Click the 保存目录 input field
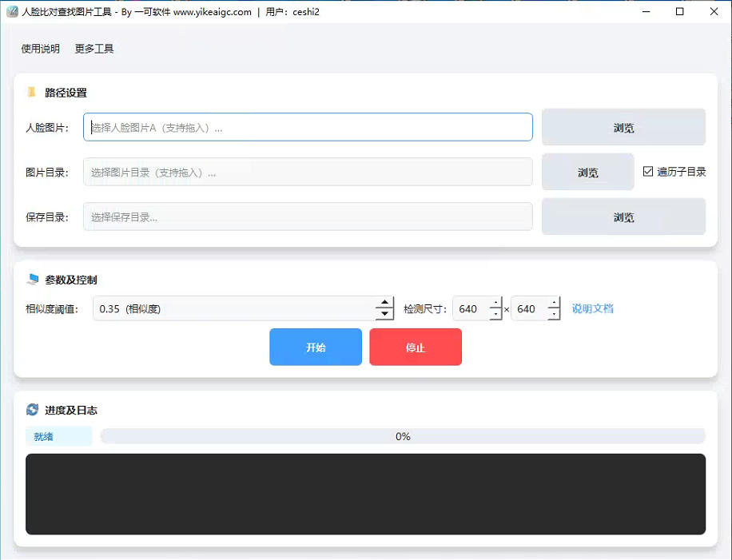This screenshot has height=560, width=732. tap(308, 216)
